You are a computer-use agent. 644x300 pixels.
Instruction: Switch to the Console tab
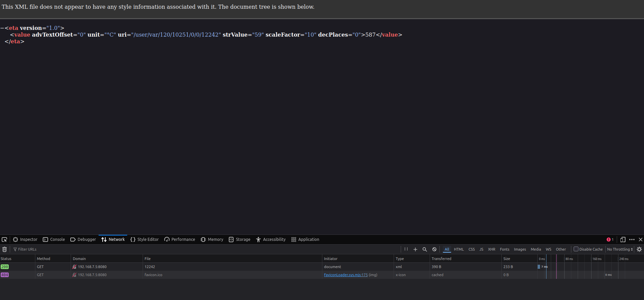54,240
